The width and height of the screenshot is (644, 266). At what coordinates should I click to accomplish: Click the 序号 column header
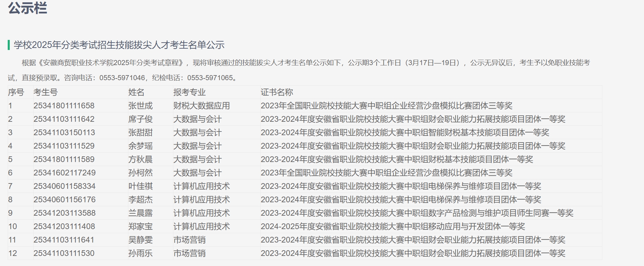click(x=16, y=92)
